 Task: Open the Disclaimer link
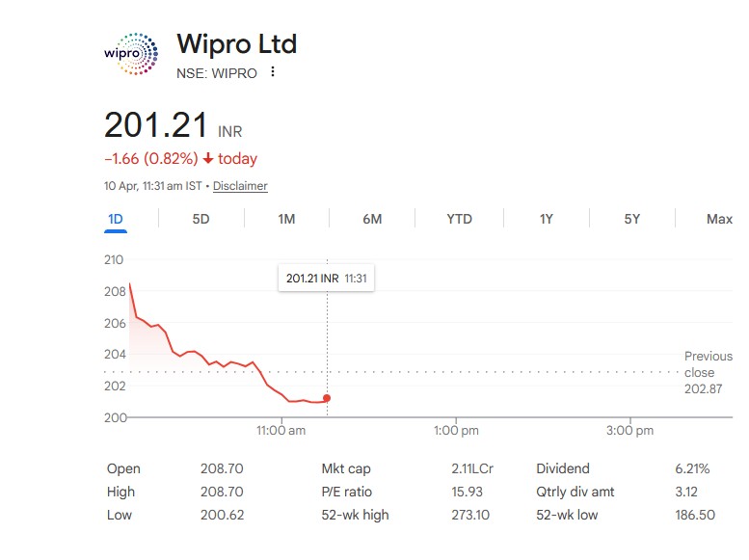click(x=240, y=186)
